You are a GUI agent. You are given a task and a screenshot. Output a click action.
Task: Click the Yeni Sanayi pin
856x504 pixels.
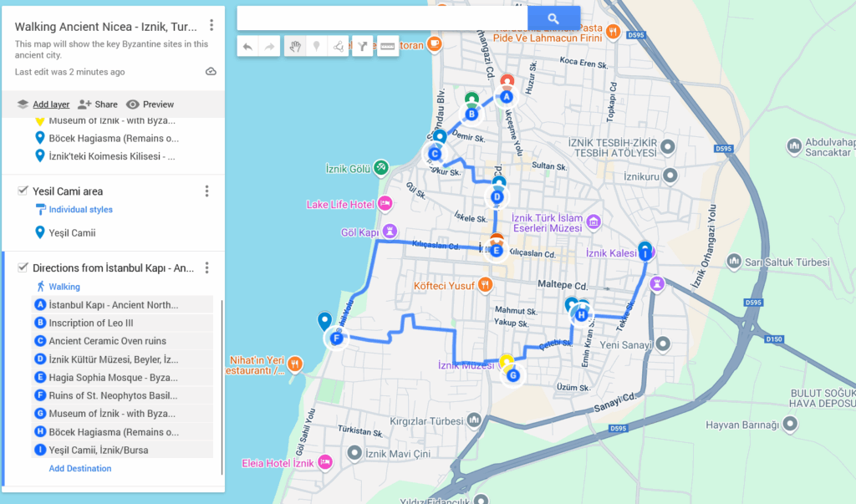tap(663, 344)
